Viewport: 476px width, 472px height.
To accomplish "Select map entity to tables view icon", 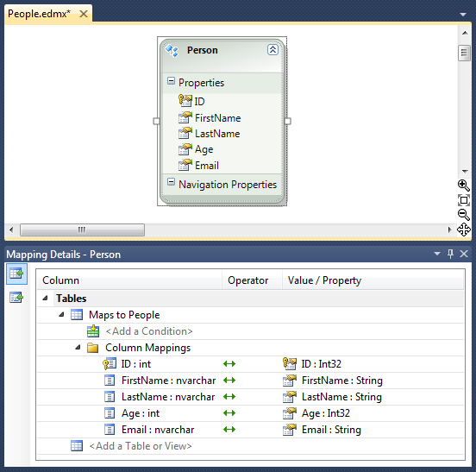I will pos(16,274).
